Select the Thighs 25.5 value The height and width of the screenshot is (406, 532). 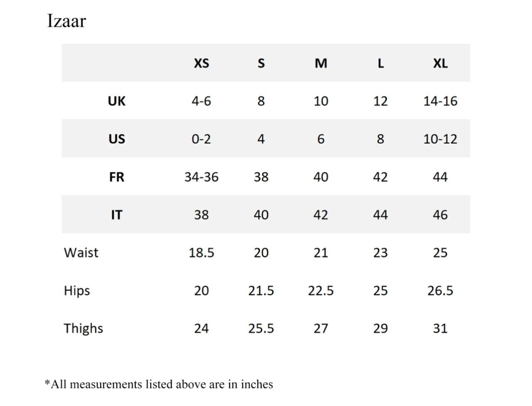[261, 328]
